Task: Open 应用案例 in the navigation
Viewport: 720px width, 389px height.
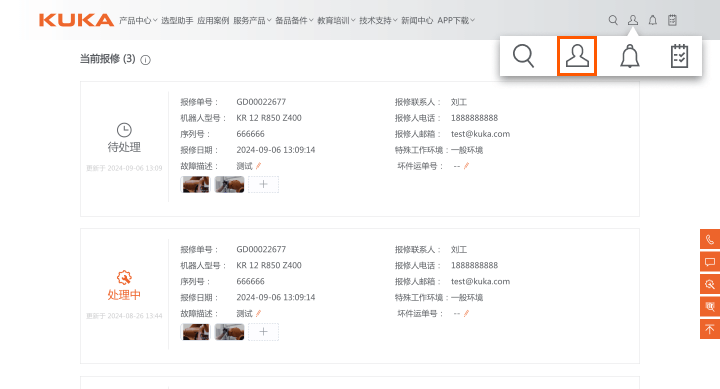Action: 213,20
